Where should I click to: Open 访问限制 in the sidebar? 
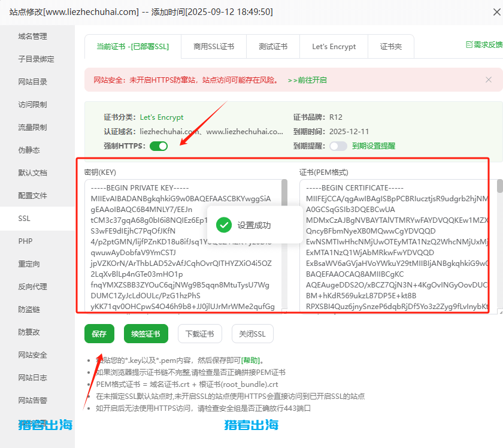coord(33,105)
